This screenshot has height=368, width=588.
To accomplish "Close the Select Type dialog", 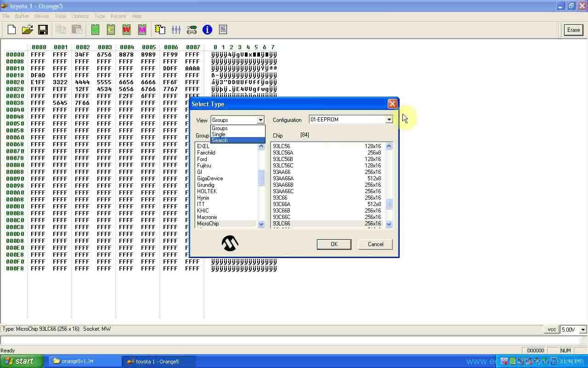I will pyautogui.click(x=392, y=104).
